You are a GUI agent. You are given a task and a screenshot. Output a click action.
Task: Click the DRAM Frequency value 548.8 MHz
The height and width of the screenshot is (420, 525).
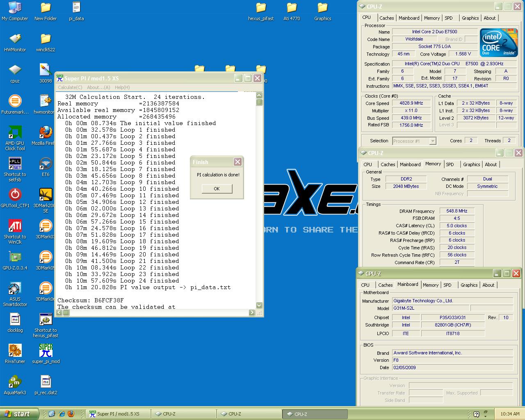point(457,211)
